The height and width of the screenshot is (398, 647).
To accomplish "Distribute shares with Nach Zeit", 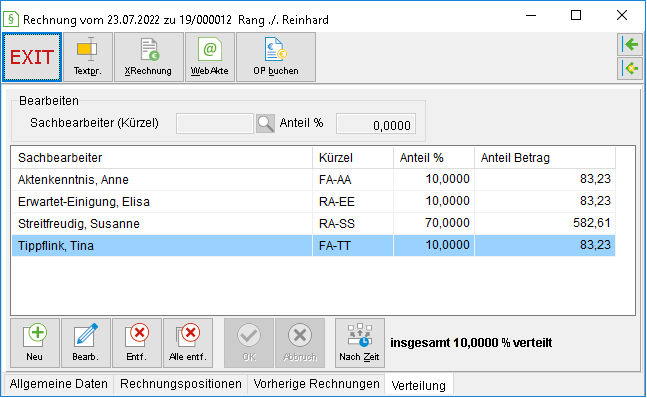I will pos(360,343).
